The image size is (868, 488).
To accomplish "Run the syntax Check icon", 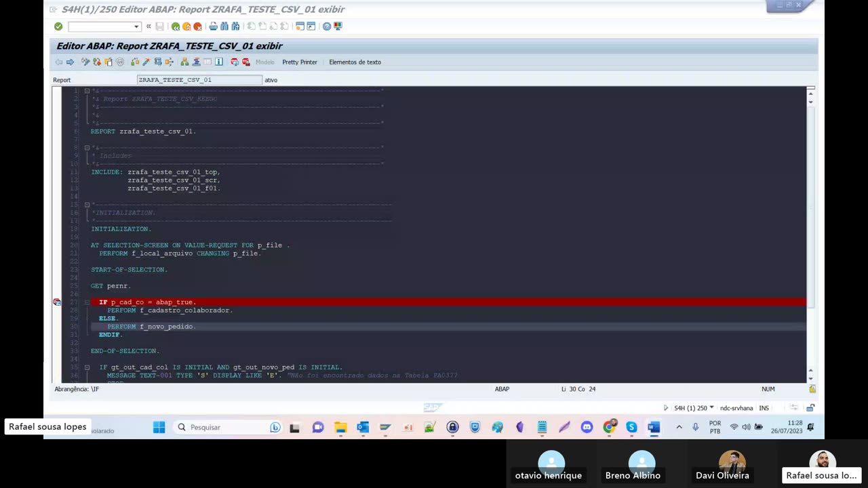I will [x=135, y=62].
